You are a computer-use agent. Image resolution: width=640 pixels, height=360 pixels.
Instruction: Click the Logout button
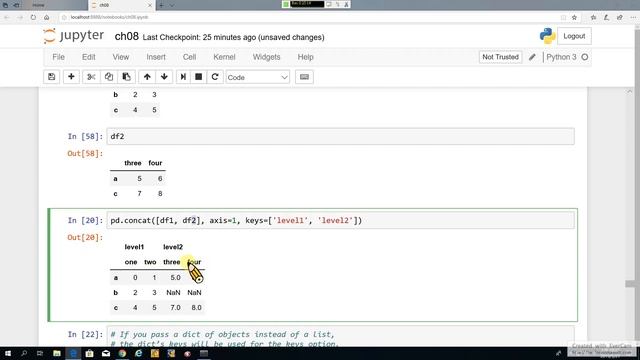(574, 36)
